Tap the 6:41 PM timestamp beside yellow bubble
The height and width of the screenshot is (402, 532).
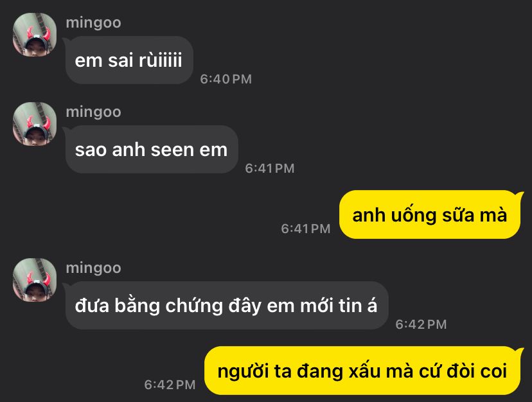pyautogui.click(x=306, y=229)
